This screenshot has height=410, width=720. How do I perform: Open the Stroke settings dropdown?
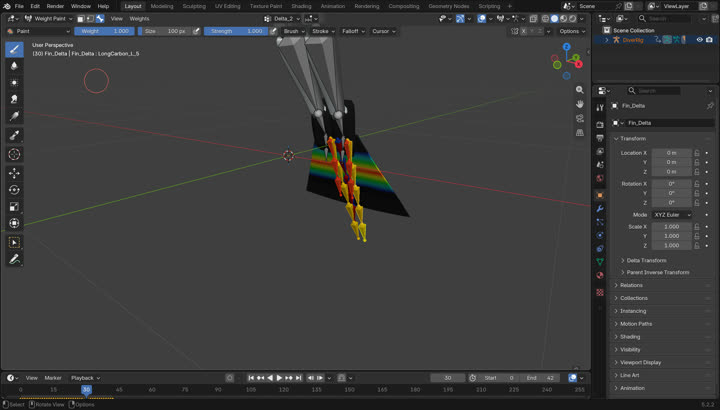[x=323, y=31]
